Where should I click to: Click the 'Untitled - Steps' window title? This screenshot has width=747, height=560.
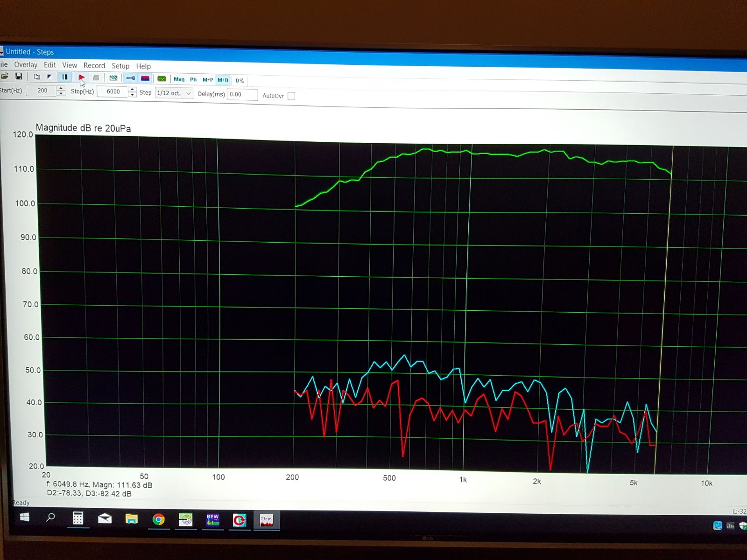pos(29,52)
